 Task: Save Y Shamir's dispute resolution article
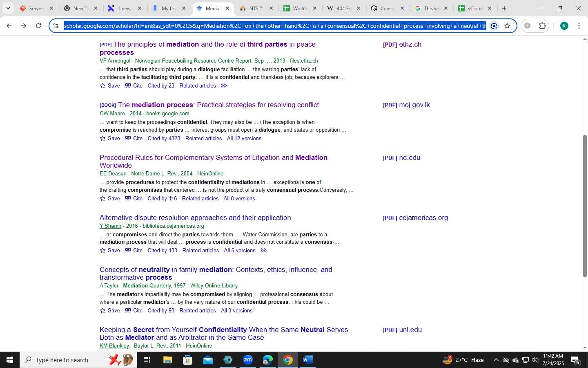pos(110,250)
